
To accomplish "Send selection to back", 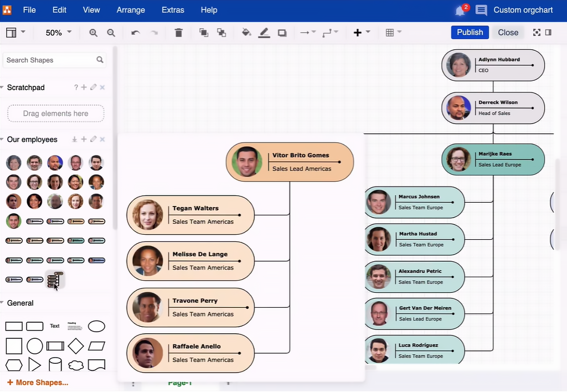I will click(x=221, y=33).
